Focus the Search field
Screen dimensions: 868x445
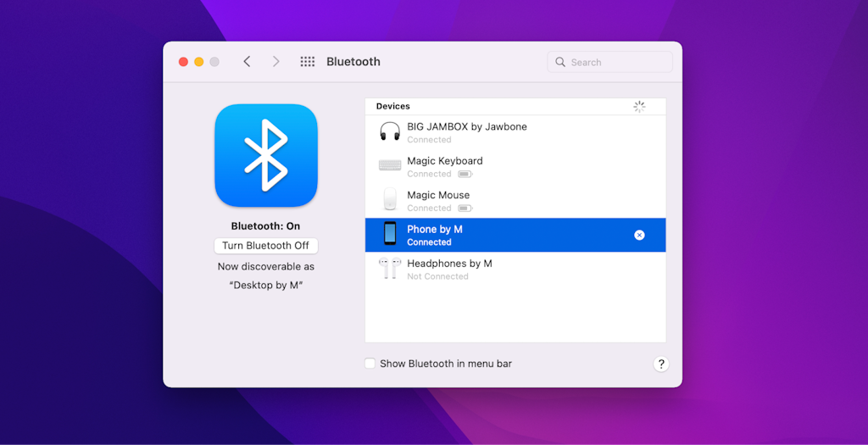(609, 62)
